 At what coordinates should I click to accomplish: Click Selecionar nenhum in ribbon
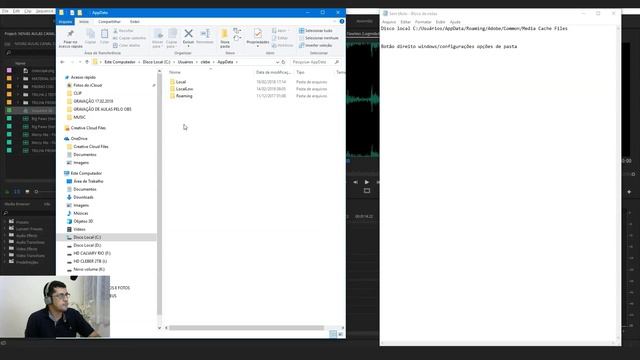coord(318,38)
